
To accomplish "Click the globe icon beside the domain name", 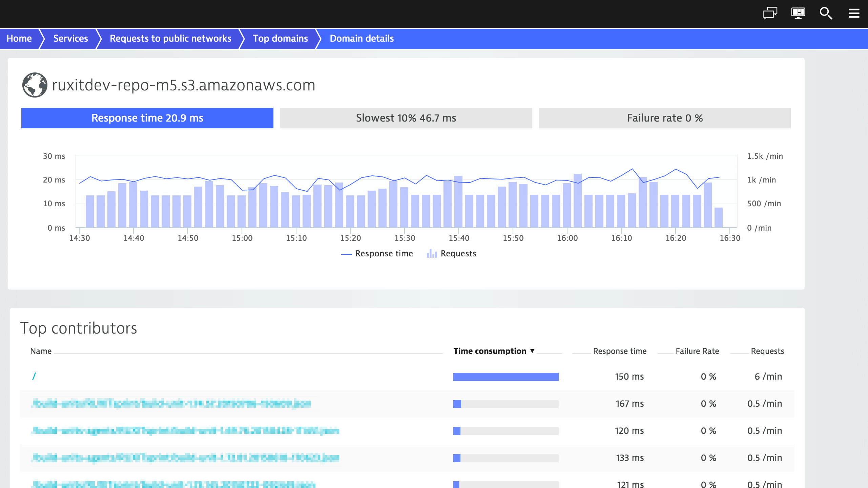I will (x=35, y=85).
